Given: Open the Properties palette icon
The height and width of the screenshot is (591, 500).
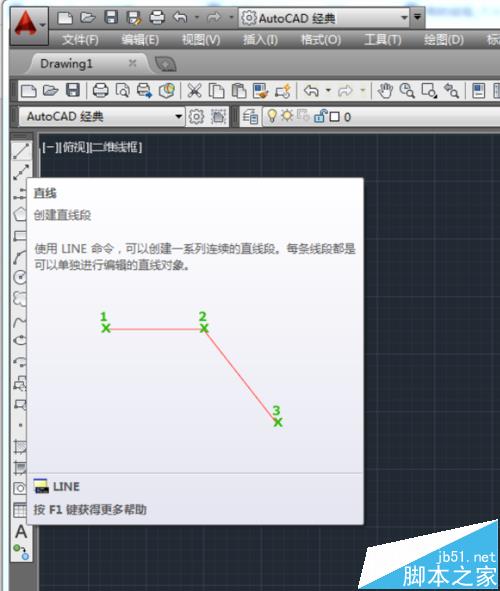Looking at the screenshot, I should tap(479, 91).
